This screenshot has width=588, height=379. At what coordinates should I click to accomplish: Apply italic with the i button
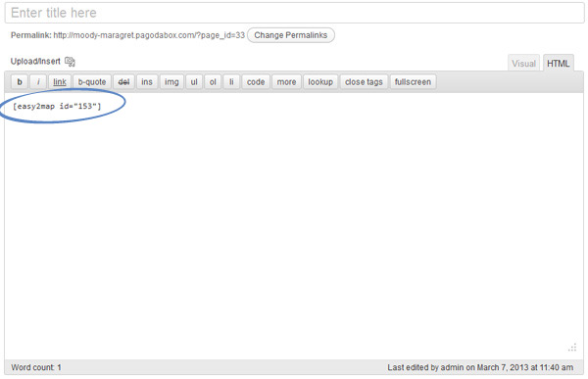[x=38, y=81]
